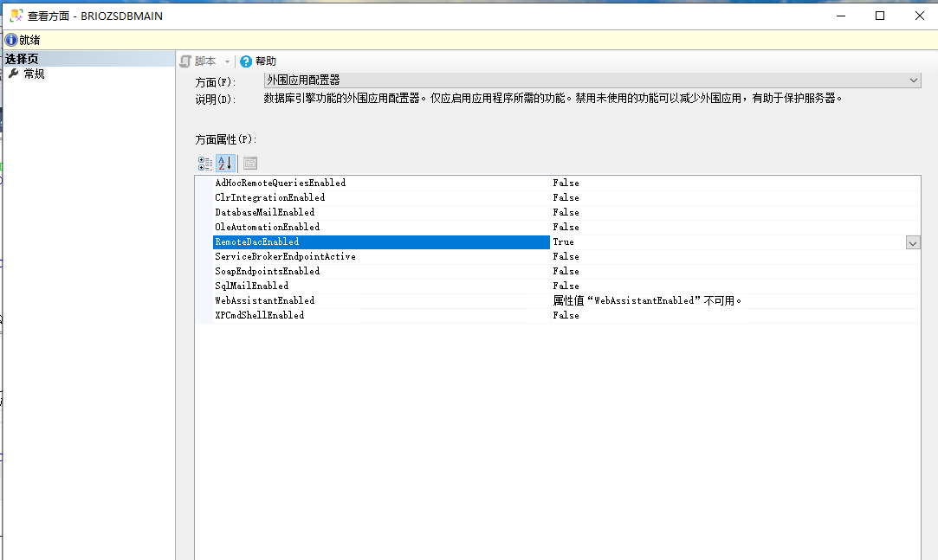This screenshot has width=938, height=560.
Task: Click the False value of DatabaseMailEnabled
Action: point(566,212)
